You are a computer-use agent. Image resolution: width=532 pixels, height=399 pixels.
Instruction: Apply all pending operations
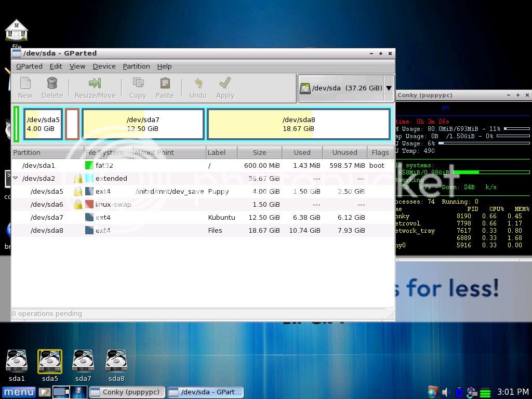coord(225,87)
